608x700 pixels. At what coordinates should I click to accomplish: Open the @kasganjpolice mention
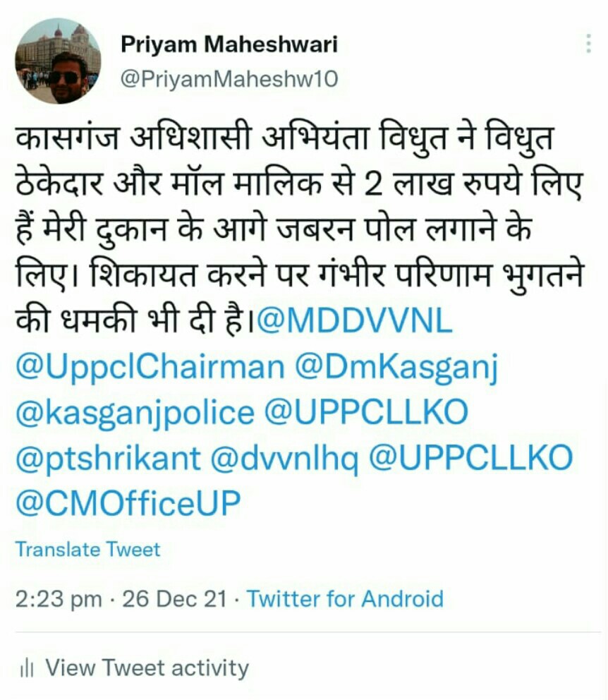(x=135, y=414)
